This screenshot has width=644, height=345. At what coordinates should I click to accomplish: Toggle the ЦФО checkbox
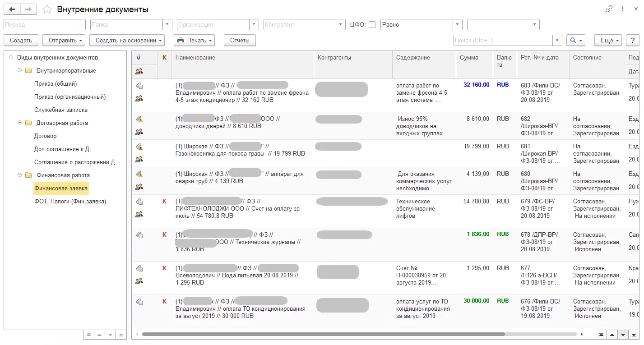(372, 25)
